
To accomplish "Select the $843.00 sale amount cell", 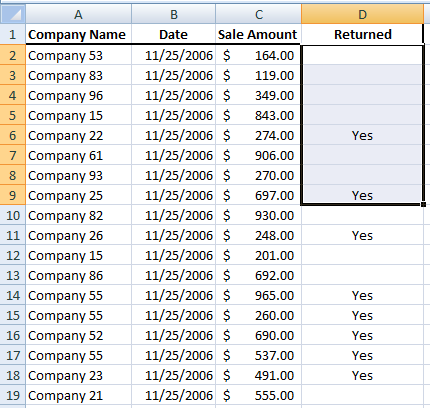I will pos(259,115).
